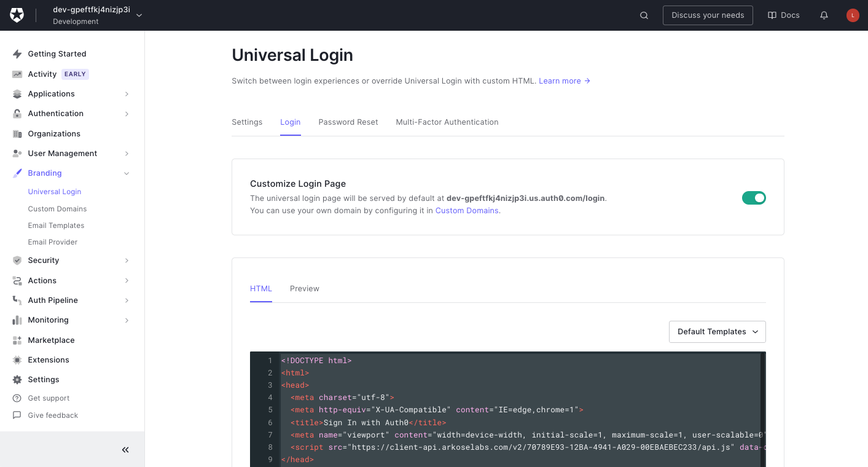Click the User Management people icon

17,154
